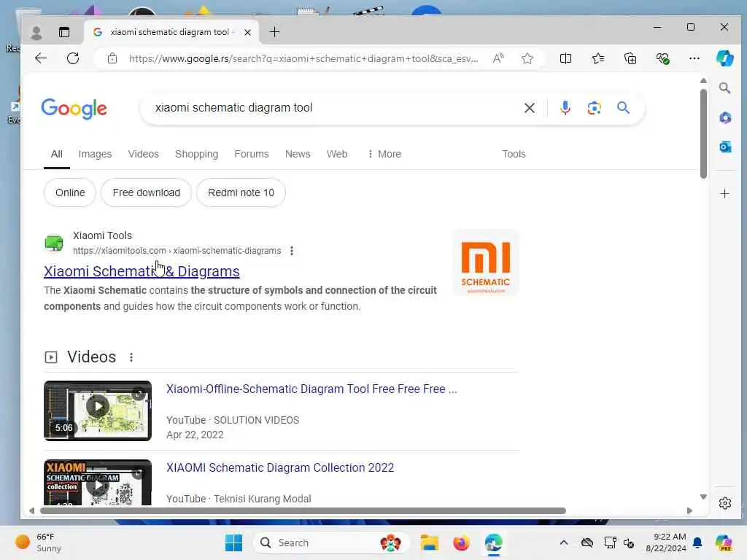Open the MI SCHEMATIC result image
The width and height of the screenshot is (747, 560).
point(485,262)
